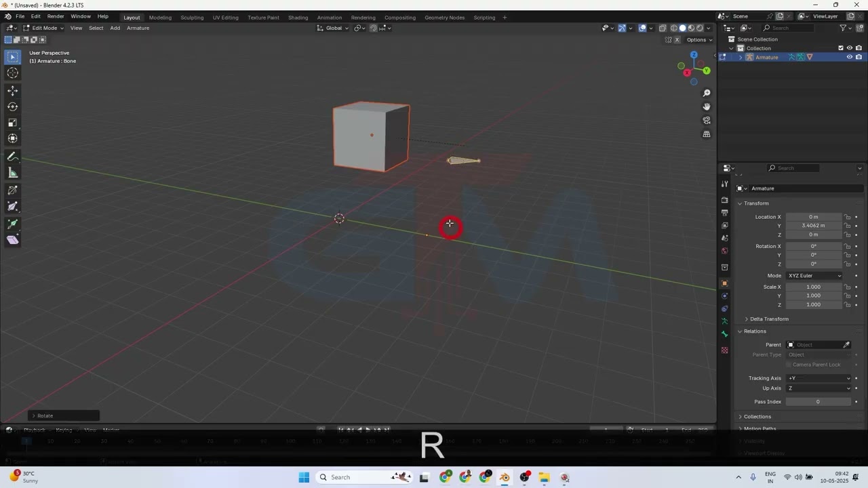Hide Collection with its eye icon
The width and height of the screenshot is (868, 488).
[849, 48]
